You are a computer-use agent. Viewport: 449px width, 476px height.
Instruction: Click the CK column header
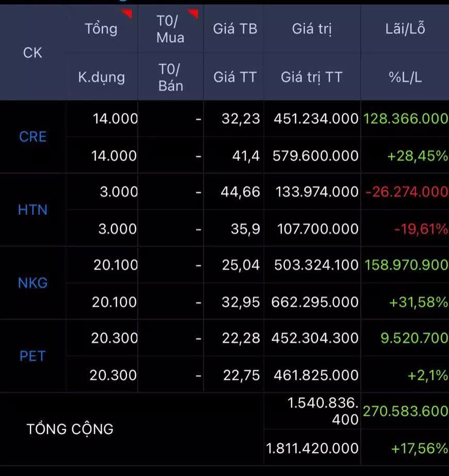point(33,53)
